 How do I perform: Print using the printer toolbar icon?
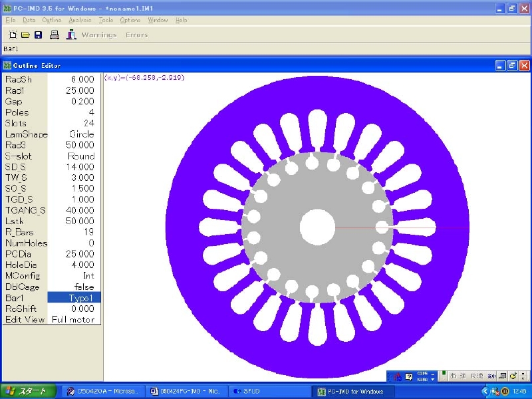55,35
